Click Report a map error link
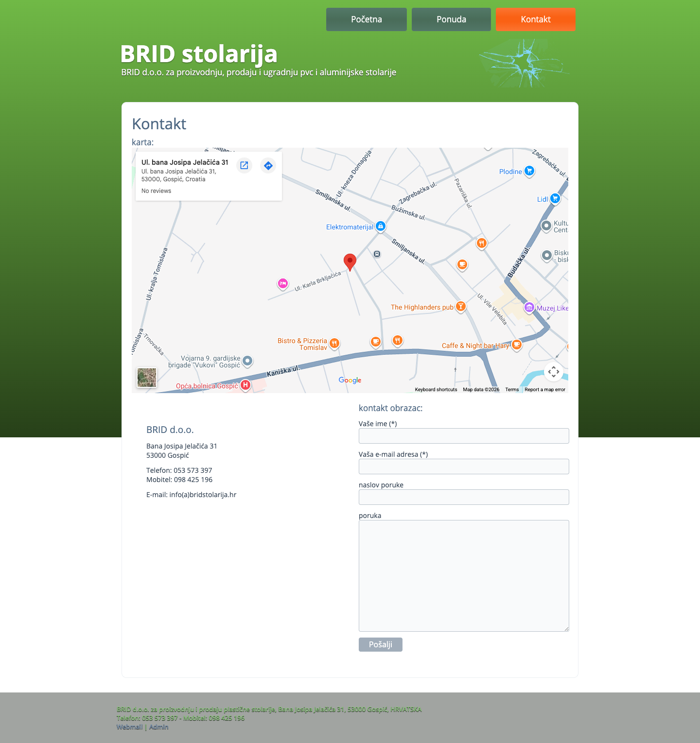 [545, 390]
